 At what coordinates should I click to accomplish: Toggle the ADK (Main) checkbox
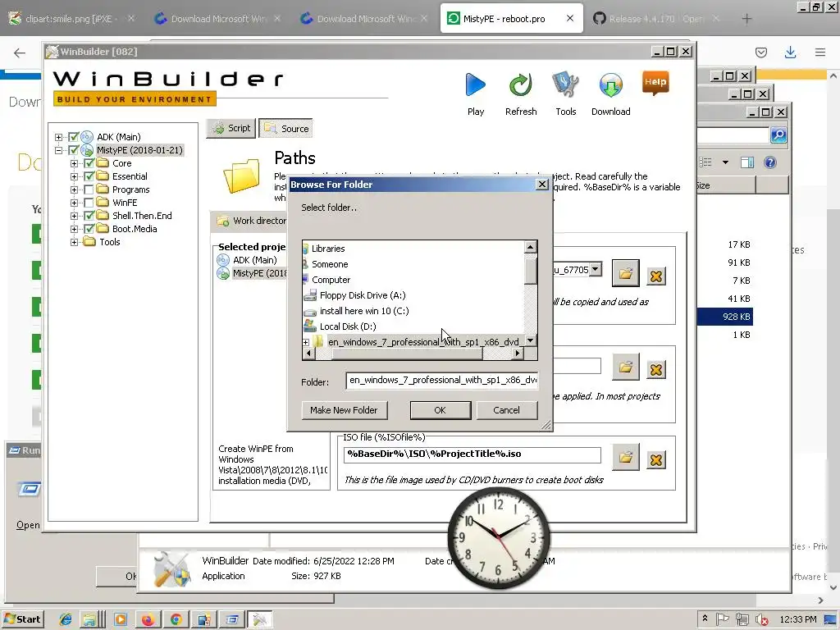(73, 137)
